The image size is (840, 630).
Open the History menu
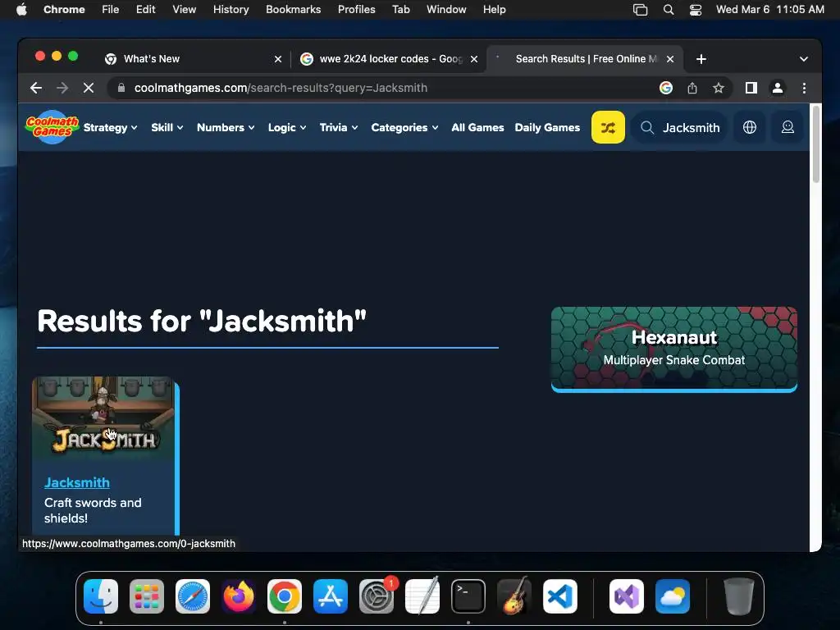231,10
